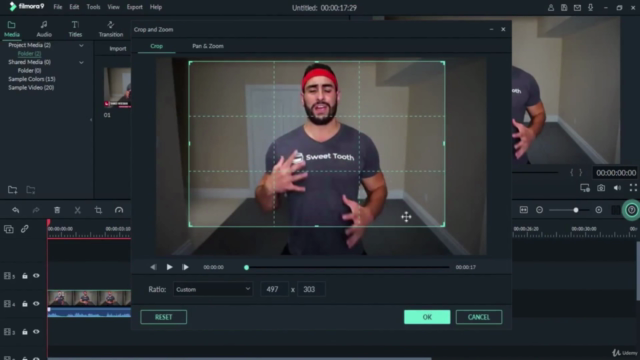
Task: Switch to the Pan & Zoom tab
Action: [x=208, y=46]
